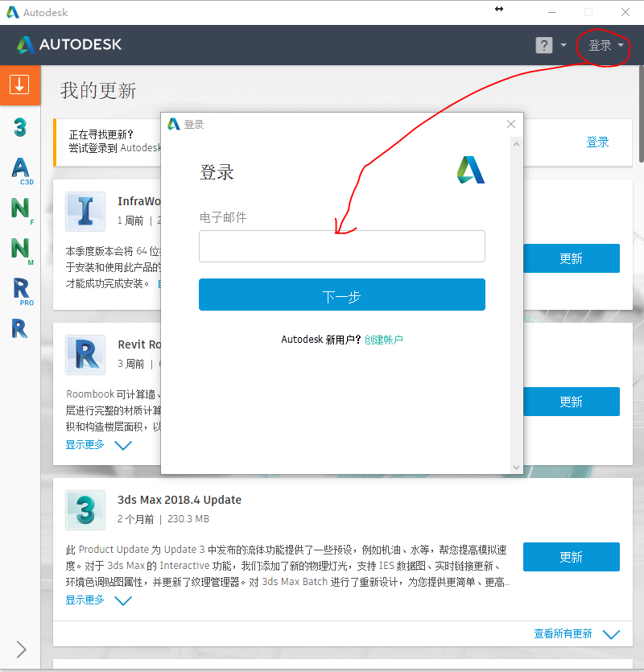Select the AutoCAD Civil 3D sidebar icon
The height and width of the screenshot is (672, 644).
coord(22,171)
